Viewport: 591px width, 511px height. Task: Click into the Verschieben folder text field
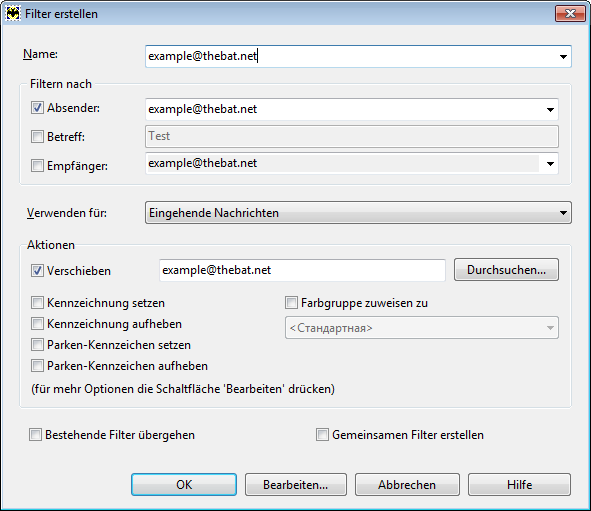click(x=302, y=270)
